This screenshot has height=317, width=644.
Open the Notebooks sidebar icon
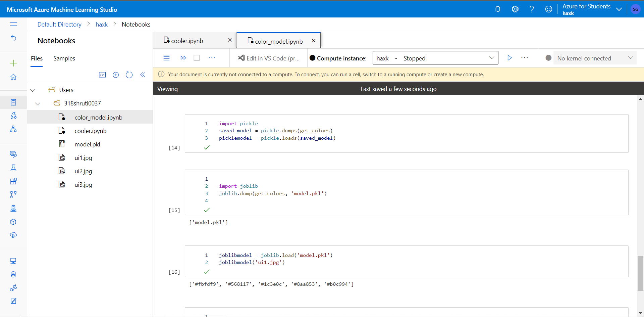[13, 102]
